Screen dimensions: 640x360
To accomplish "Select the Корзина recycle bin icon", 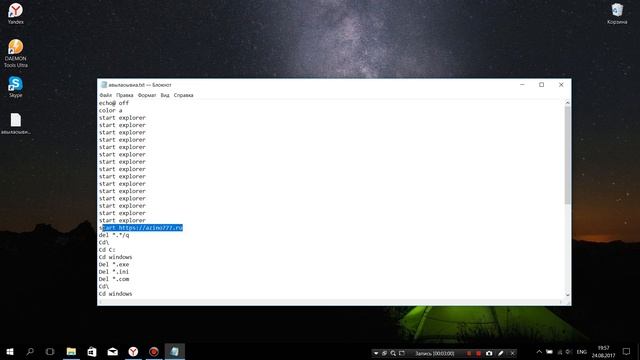I will pos(617,13).
